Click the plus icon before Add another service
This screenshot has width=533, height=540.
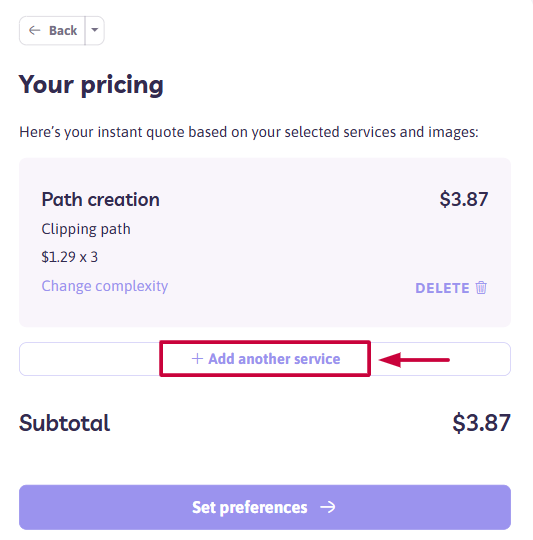pyautogui.click(x=197, y=359)
